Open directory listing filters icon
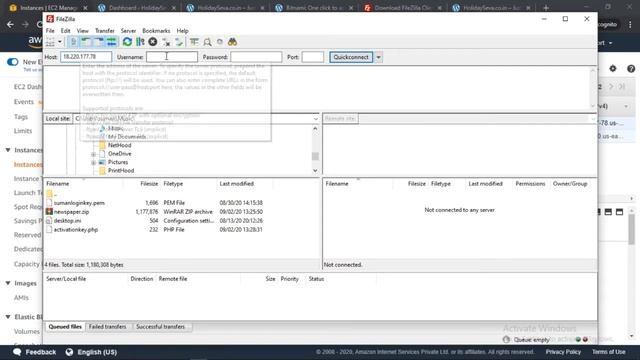 click(194, 42)
